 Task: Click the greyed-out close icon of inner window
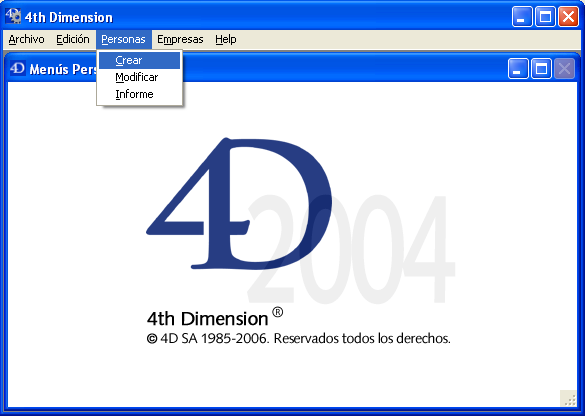pos(564,69)
